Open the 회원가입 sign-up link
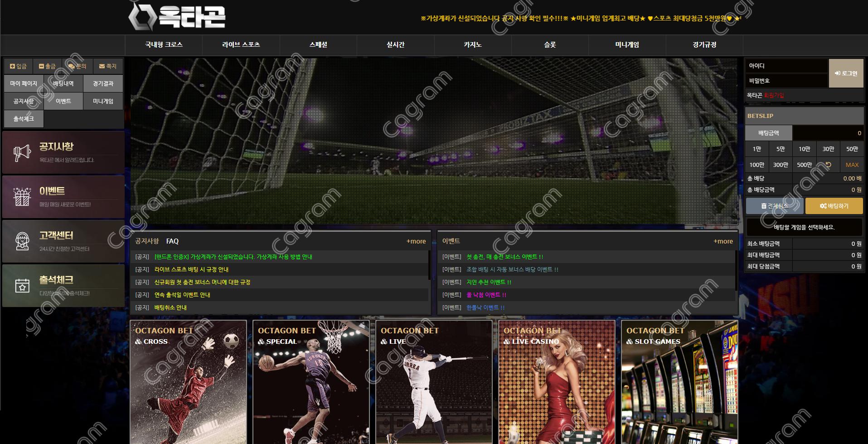Image resolution: width=868 pixels, height=444 pixels. [774, 96]
